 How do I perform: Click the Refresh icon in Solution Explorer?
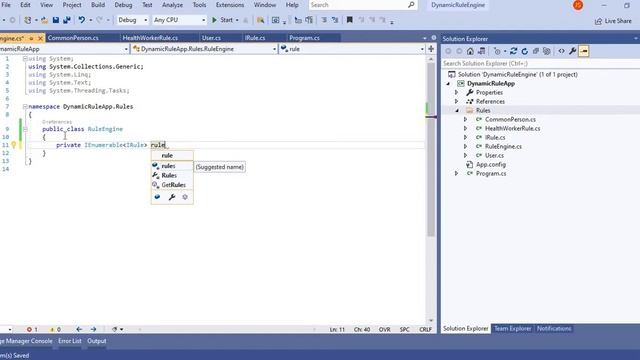(524, 51)
